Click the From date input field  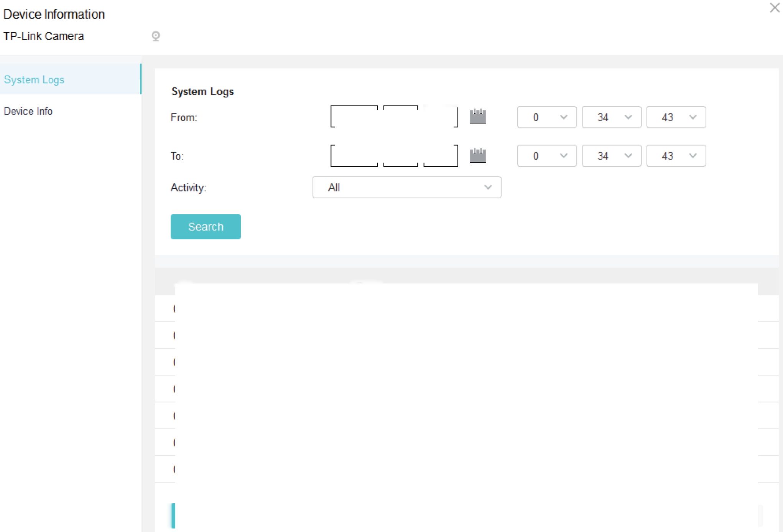point(394,117)
